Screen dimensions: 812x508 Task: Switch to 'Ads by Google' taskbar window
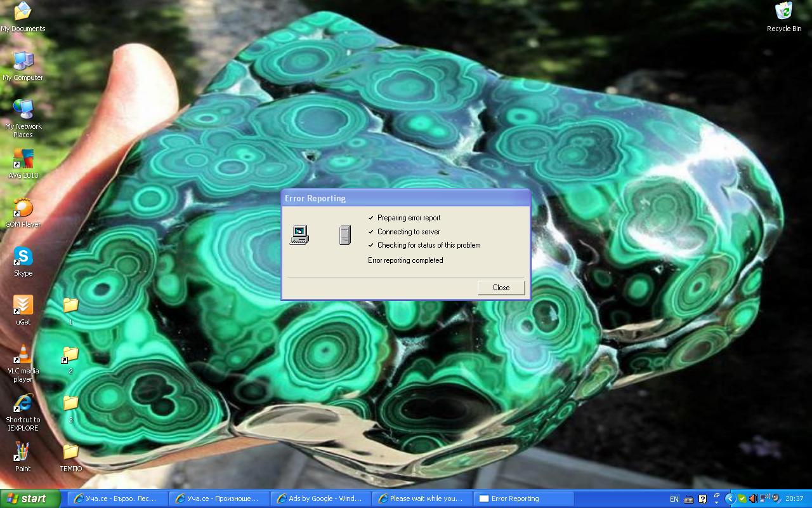[x=320, y=498]
